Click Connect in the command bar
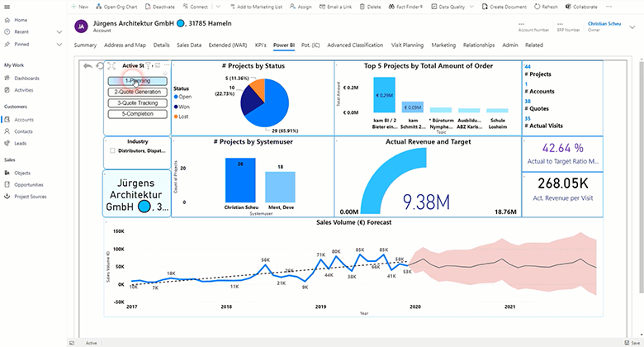The image size is (644, 347). pos(196,7)
